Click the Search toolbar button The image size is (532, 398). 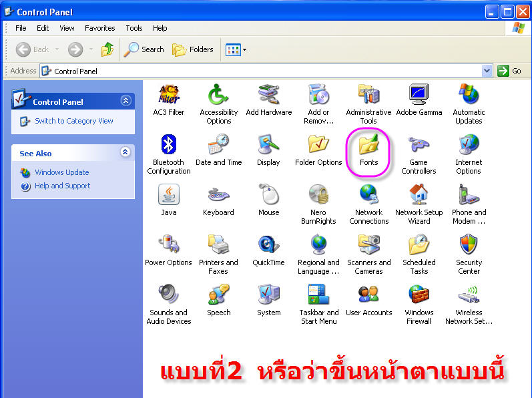coord(144,49)
